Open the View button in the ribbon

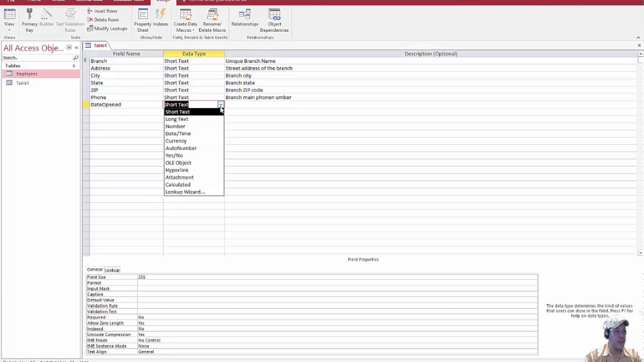point(10,20)
